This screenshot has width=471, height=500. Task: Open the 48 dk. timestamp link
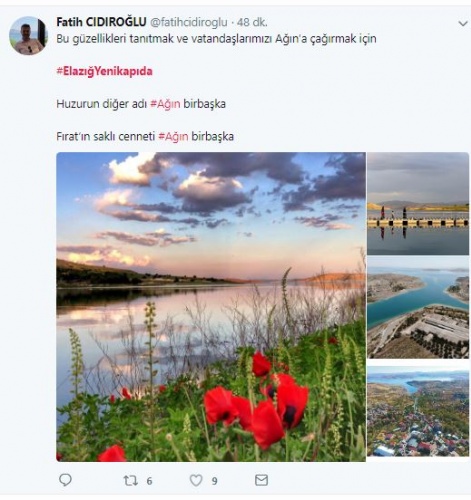click(252, 22)
